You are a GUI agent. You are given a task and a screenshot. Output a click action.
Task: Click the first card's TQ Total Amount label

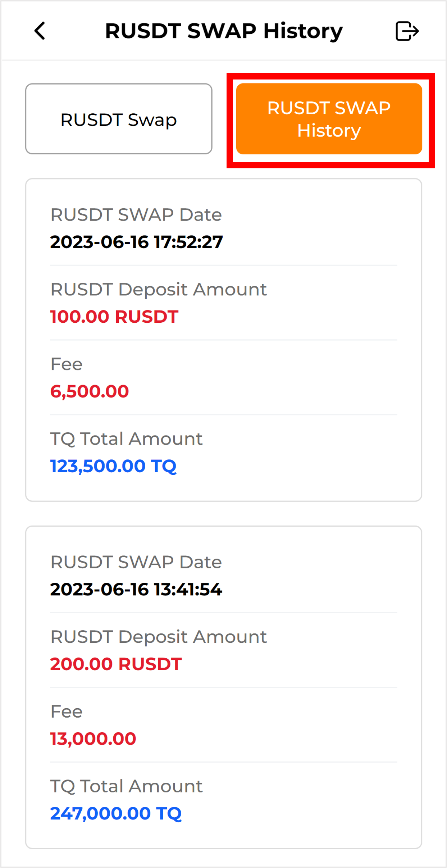tap(126, 439)
